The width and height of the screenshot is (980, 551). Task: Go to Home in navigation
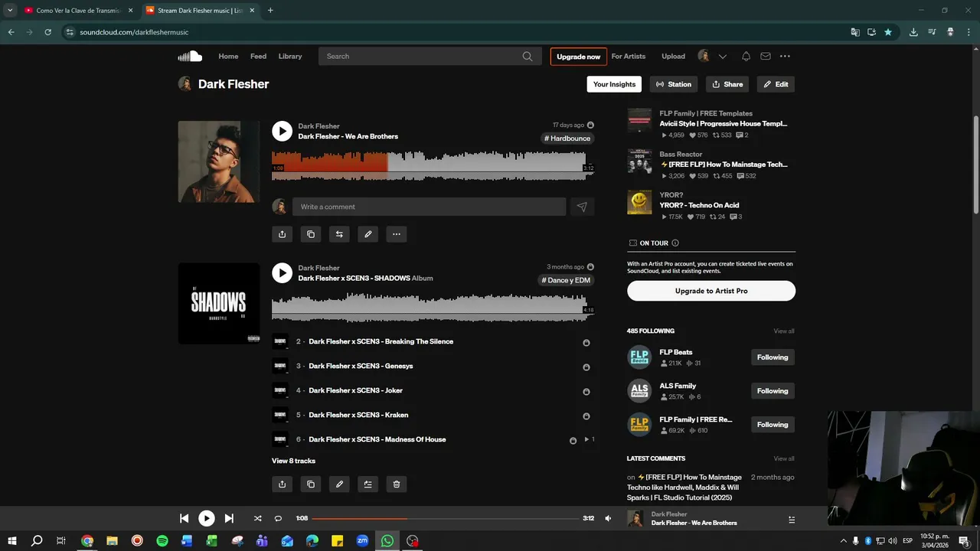click(x=228, y=56)
